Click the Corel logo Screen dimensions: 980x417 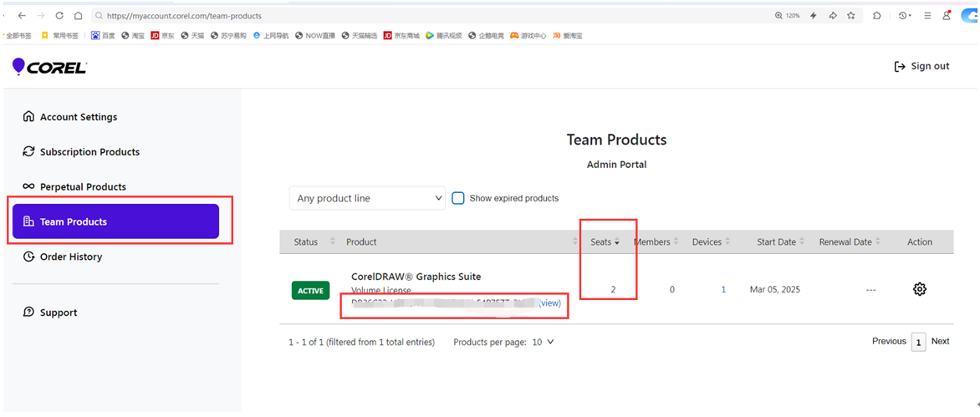click(x=49, y=67)
